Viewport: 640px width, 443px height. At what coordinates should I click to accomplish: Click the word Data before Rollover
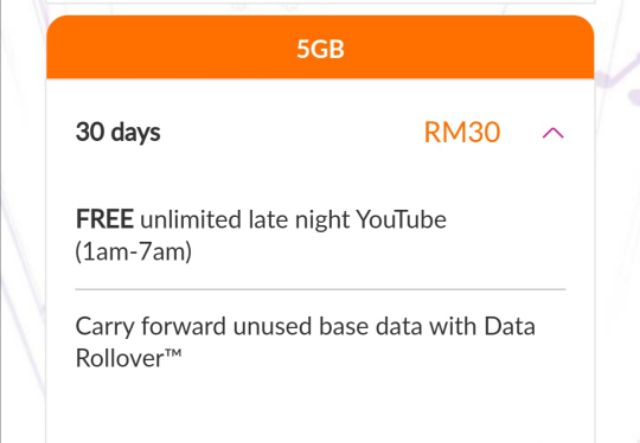(511, 327)
